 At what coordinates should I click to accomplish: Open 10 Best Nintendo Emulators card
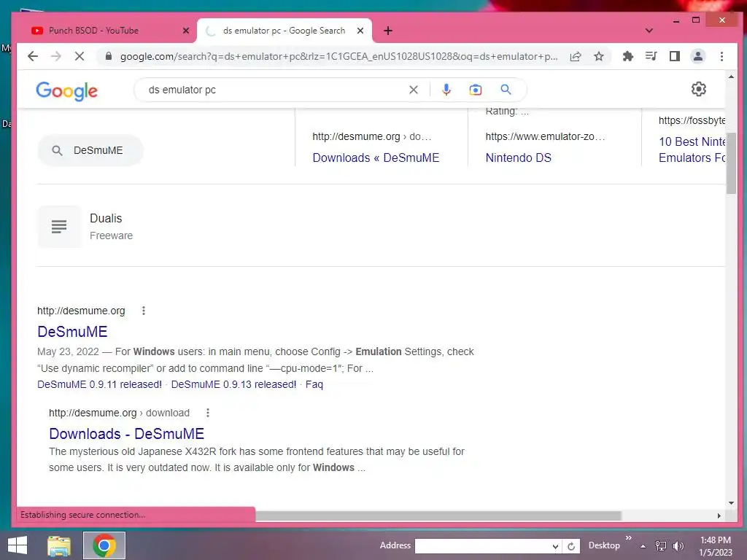click(692, 149)
